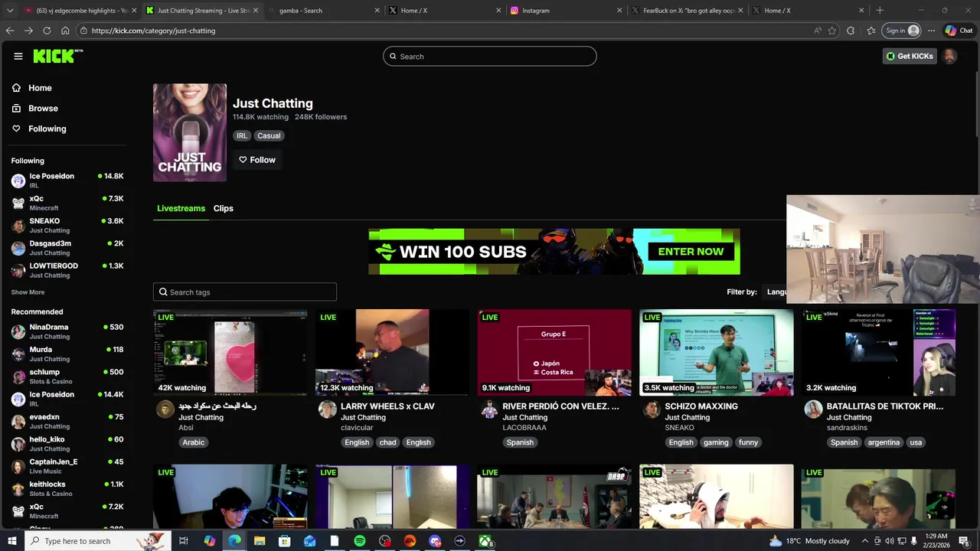Screen dimensions: 980x551
Task: Show hidden system tray icons chevron
Action: 865,541
